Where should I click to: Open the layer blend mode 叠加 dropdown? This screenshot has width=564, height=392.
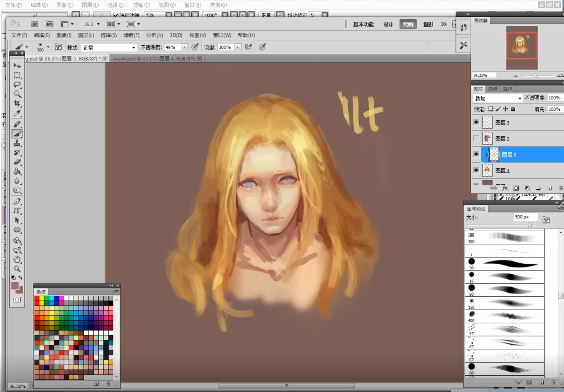[x=498, y=98]
